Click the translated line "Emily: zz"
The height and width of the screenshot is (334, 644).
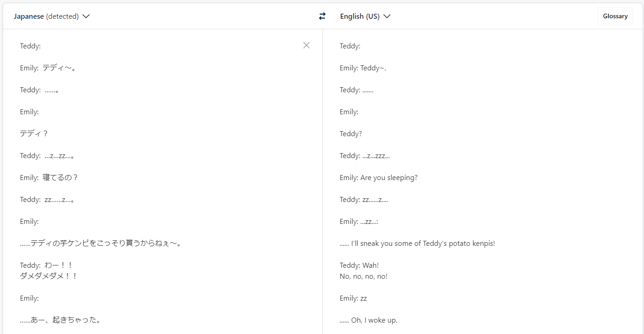353,298
